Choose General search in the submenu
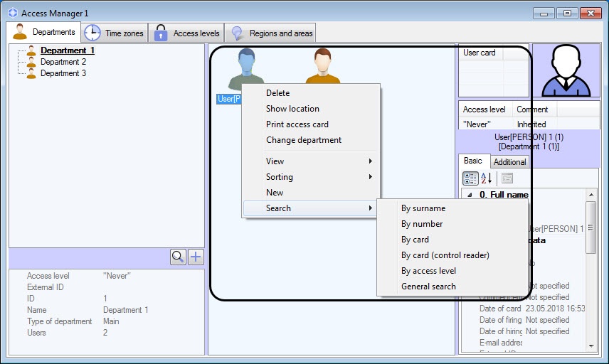Screen dimensions: 609x364 point(428,287)
